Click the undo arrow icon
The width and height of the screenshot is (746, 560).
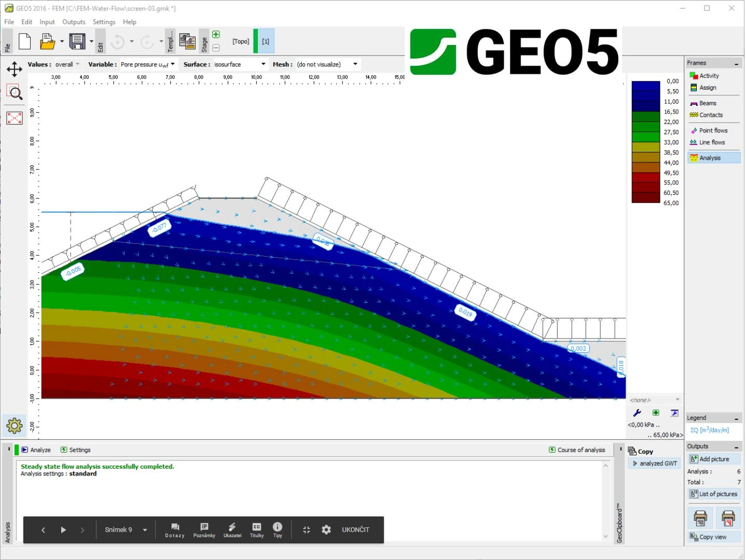pyautogui.click(x=118, y=41)
